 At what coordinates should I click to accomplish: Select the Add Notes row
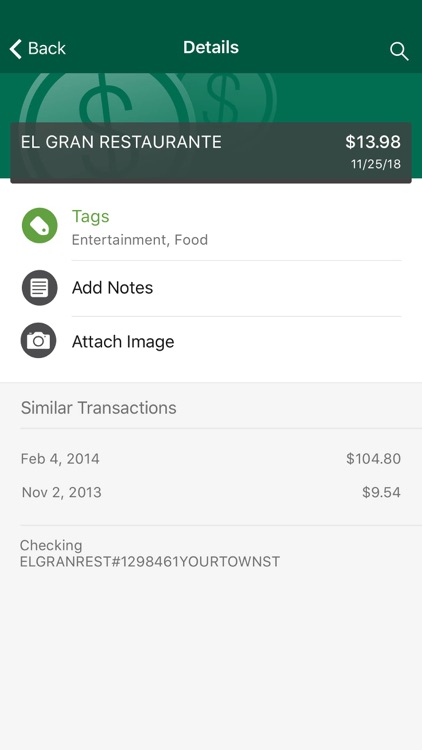(211, 288)
